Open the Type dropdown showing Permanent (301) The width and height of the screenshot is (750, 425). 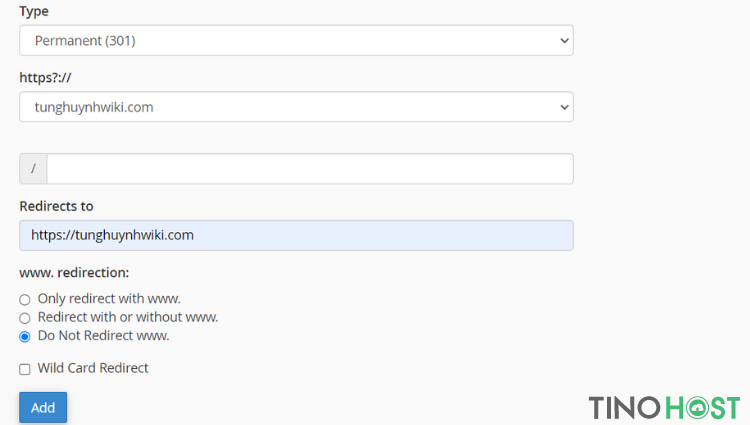[x=296, y=40]
